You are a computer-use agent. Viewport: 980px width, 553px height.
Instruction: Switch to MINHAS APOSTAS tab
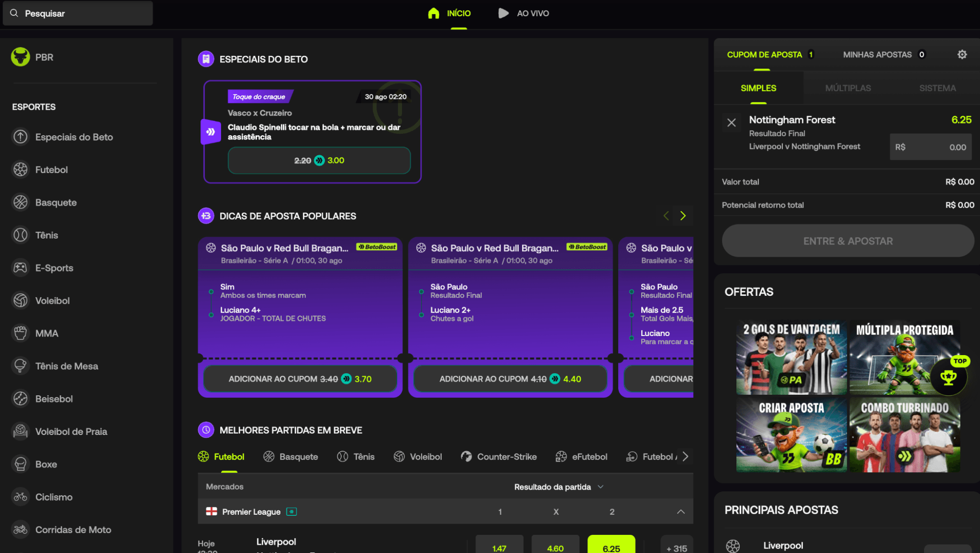point(884,55)
